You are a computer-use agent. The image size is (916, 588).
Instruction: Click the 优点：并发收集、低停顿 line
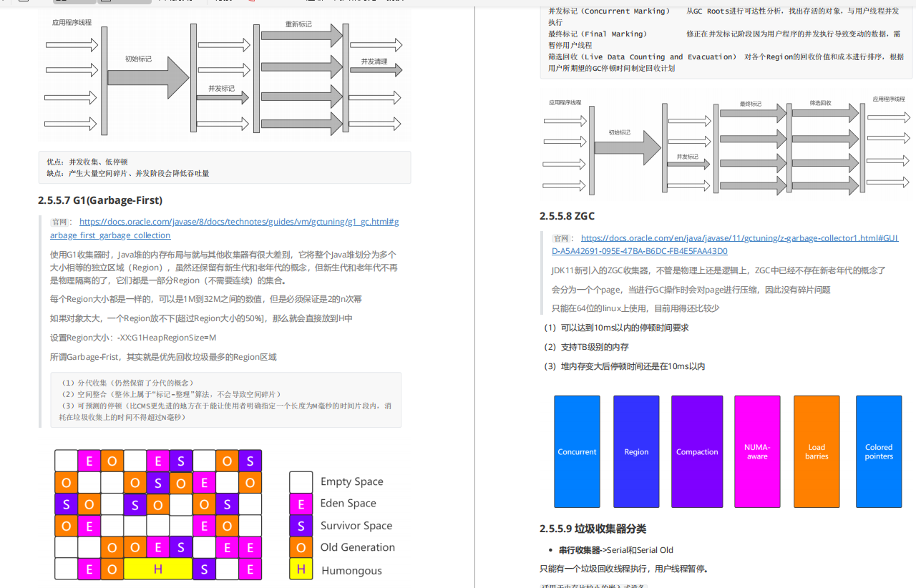point(87,162)
